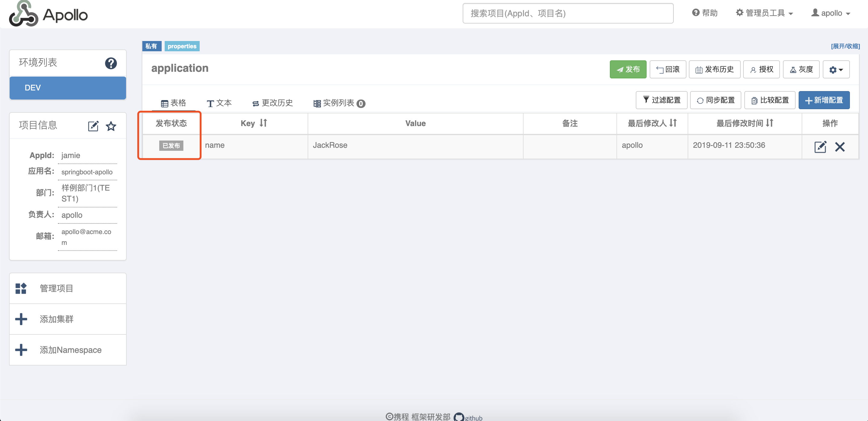The height and width of the screenshot is (421, 868).
Task: Edit the name config row
Action: (820, 147)
